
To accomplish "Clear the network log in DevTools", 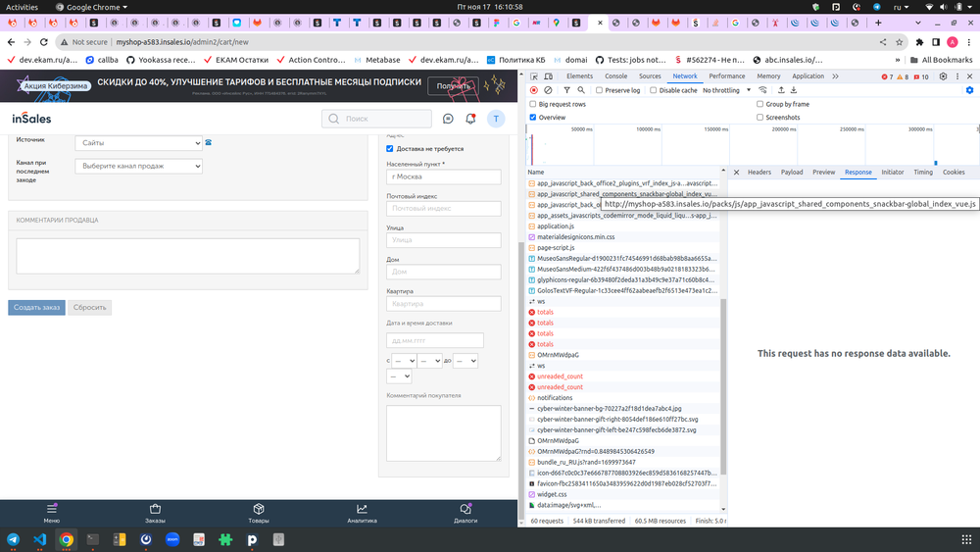I will tap(549, 90).
